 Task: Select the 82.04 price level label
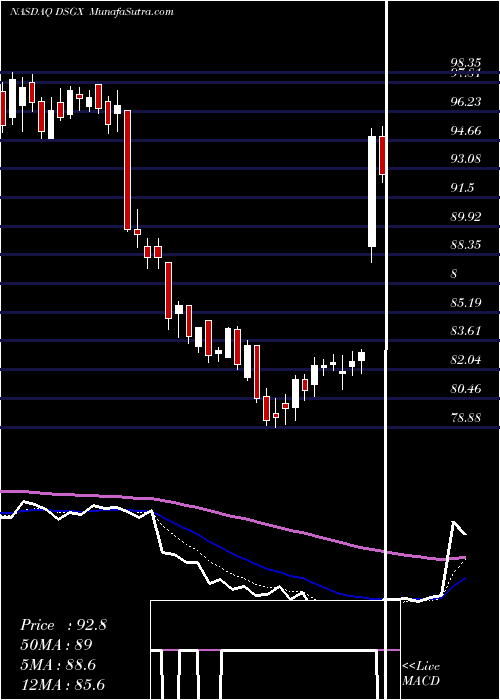466,360
